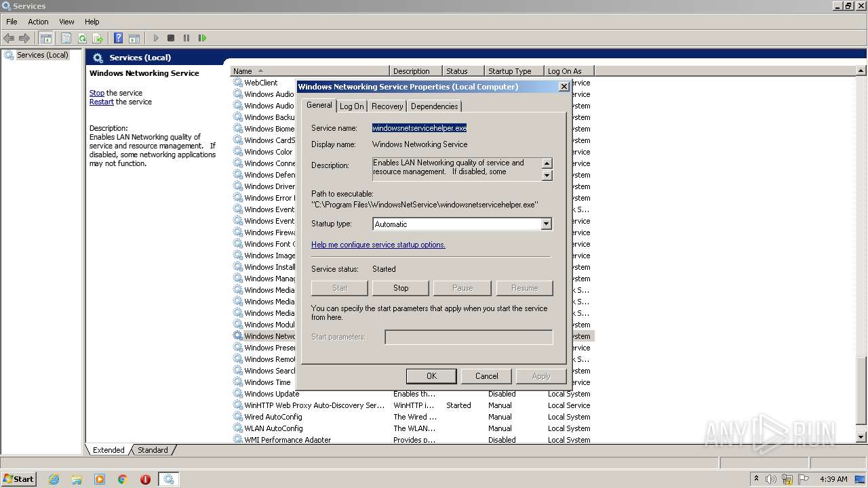Open the View menu
The image size is (868, 488).
coord(66,22)
